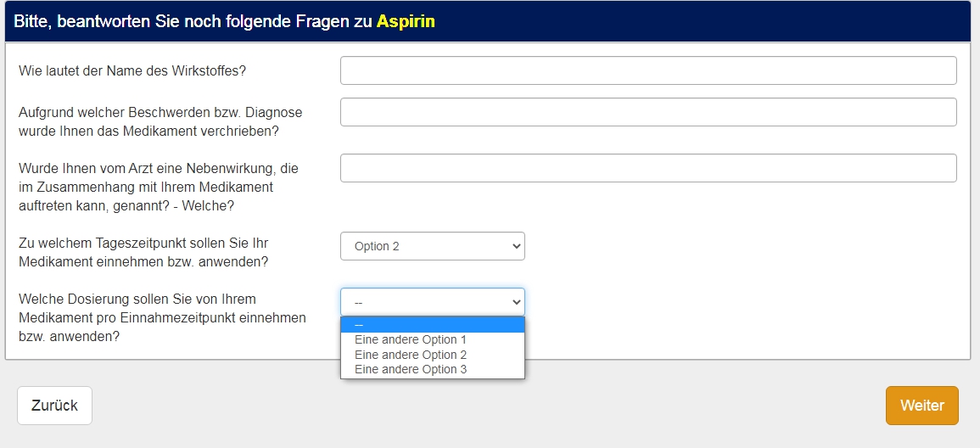
Task: Click the Dosierung dropdown box showing --
Action: (433, 302)
